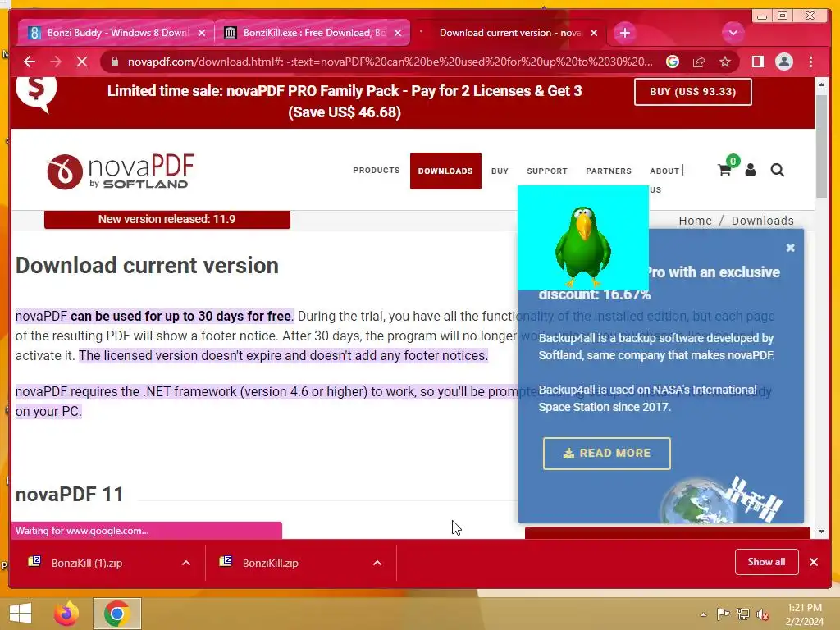Open the Action Center flag icon
Viewport: 840px width, 630px height.
point(724,614)
